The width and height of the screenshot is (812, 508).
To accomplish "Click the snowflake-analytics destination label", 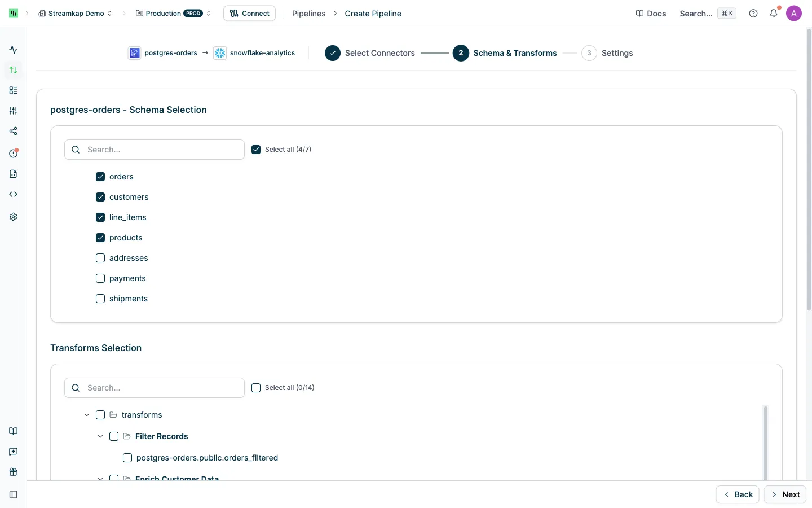I will [263, 53].
